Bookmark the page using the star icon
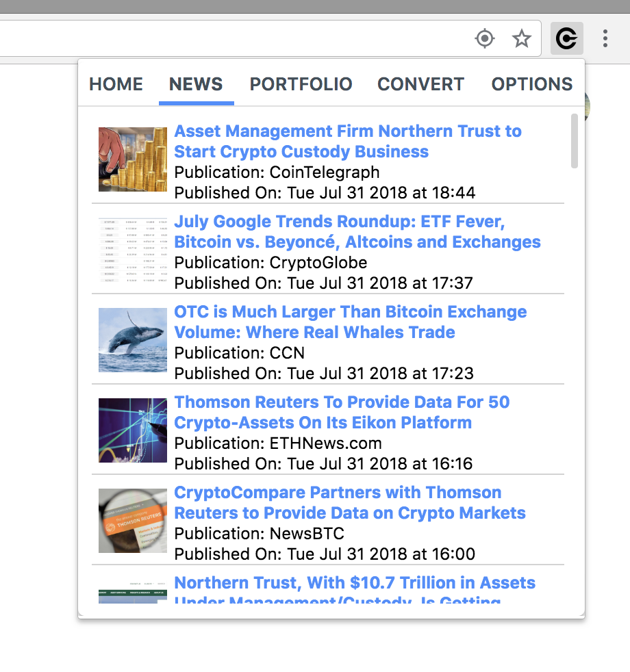Viewport: 630px width, 672px height. [521, 39]
